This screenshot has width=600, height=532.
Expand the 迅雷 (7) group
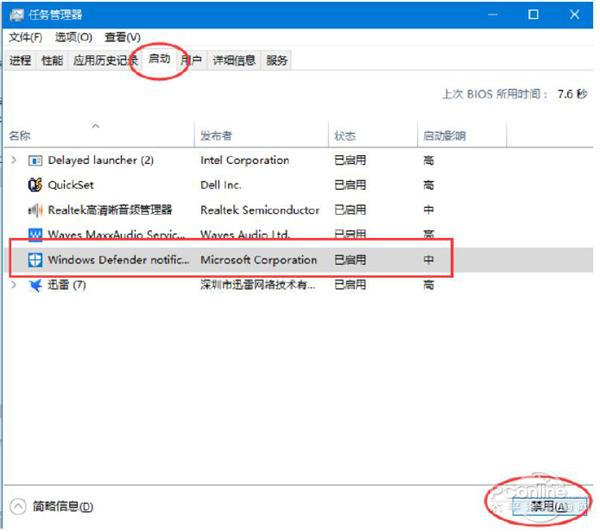14,285
